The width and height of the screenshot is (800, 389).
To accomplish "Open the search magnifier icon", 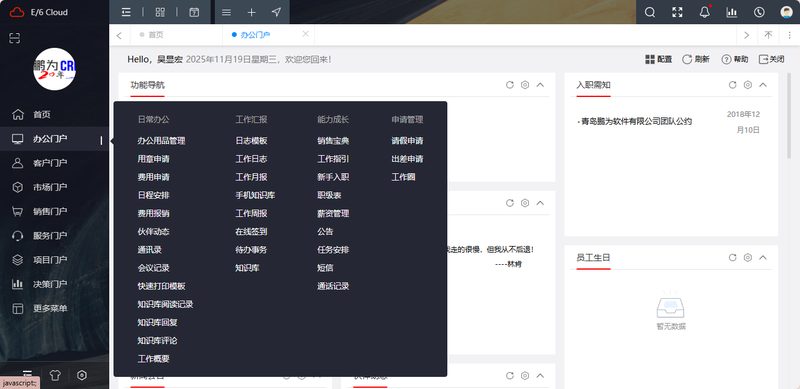I will click(x=649, y=12).
